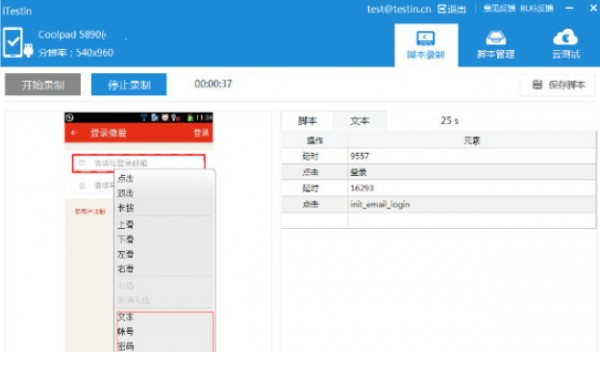Screen dimensions: 600x366
Task: Choose 左滑 swipe left in the context menu
Action: tap(126, 254)
